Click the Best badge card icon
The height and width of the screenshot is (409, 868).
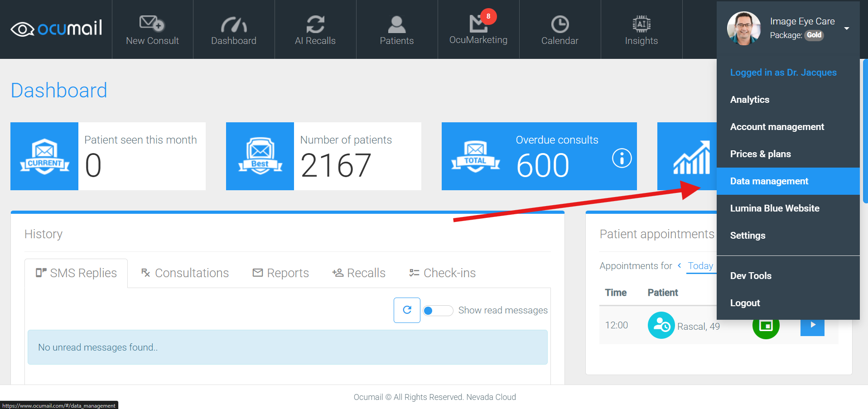pos(260,156)
